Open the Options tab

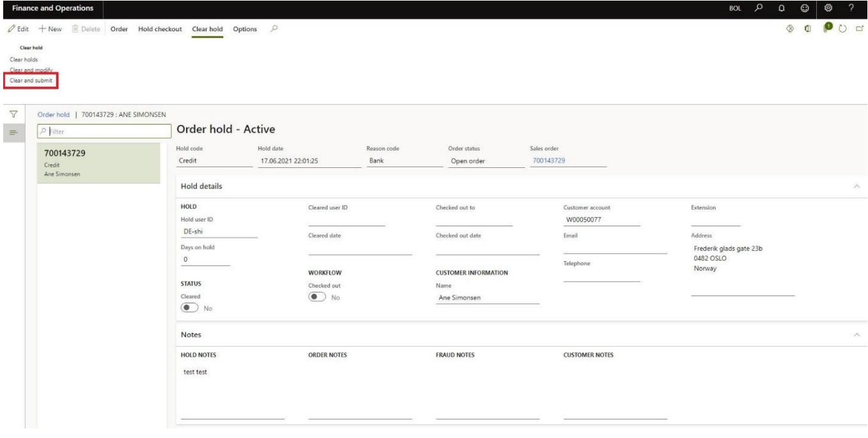click(x=245, y=29)
